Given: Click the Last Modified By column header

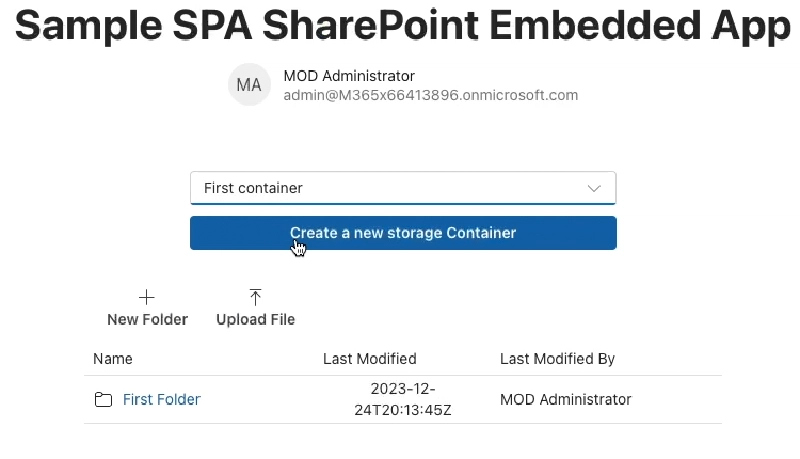Looking at the screenshot, I should pyautogui.click(x=557, y=359).
